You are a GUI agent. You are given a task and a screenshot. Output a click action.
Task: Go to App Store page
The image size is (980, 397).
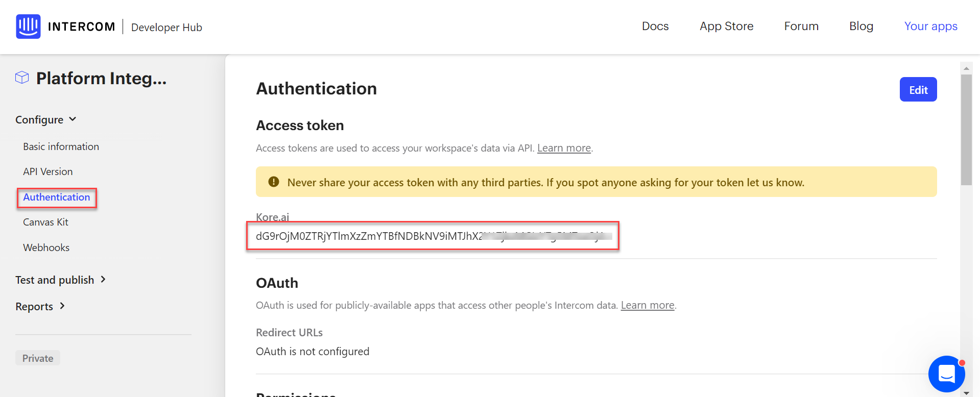click(726, 26)
